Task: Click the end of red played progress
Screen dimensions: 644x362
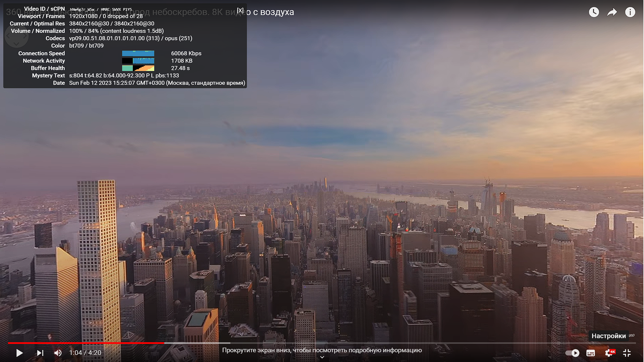Action: pyautogui.click(x=164, y=343)
